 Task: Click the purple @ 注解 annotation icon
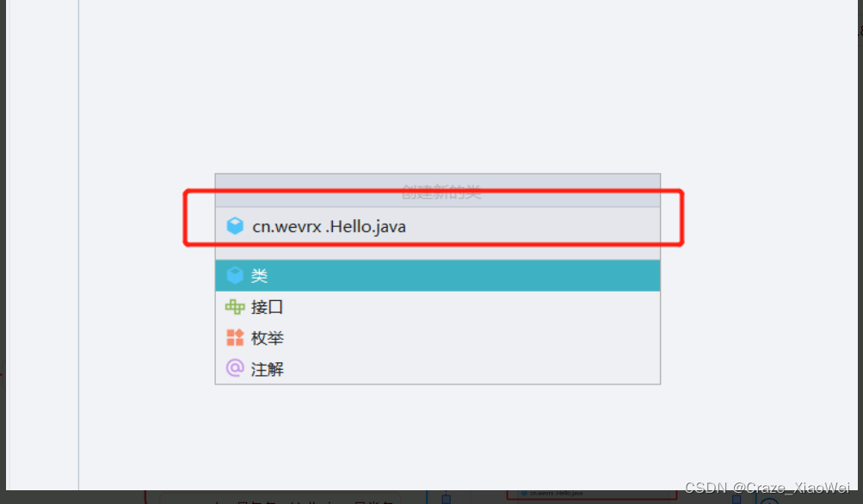click(x=235, y=368)
